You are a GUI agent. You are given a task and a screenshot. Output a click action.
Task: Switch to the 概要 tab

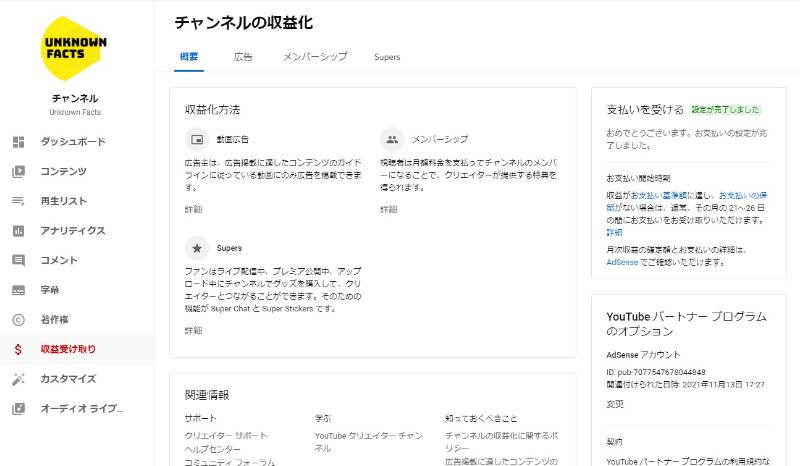click(x=189, y=57)
